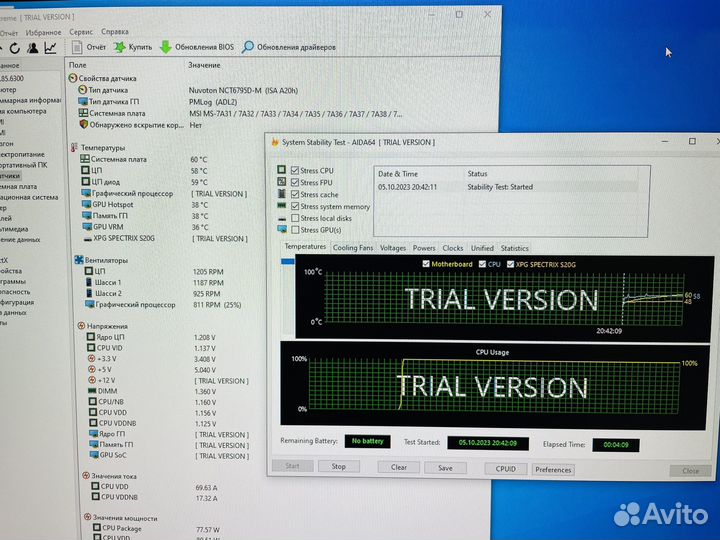Click the cache chip icon beside Stress cache
The width and height of the screenshot is (720, 540).
(x=281, y=193)
